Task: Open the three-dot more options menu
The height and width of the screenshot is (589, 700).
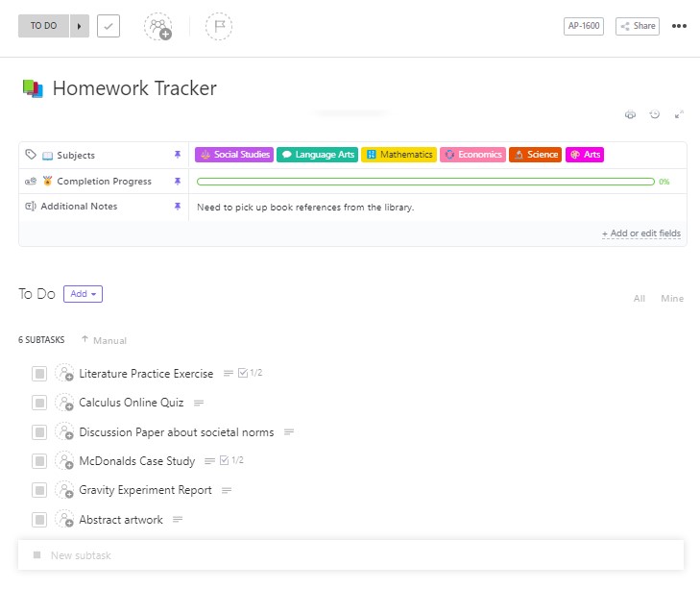Action: pyautogui.click(x=679, y=26)
